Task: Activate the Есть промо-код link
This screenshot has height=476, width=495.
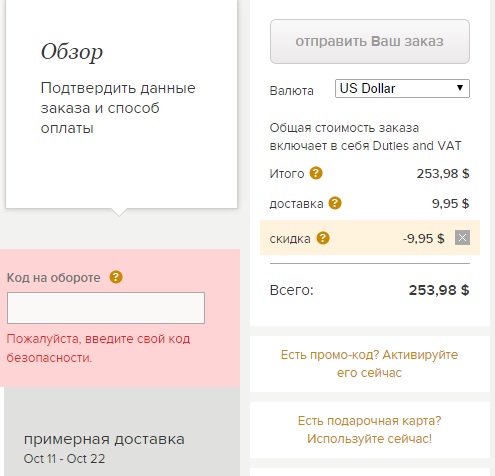Action: [x=369, y=364]
